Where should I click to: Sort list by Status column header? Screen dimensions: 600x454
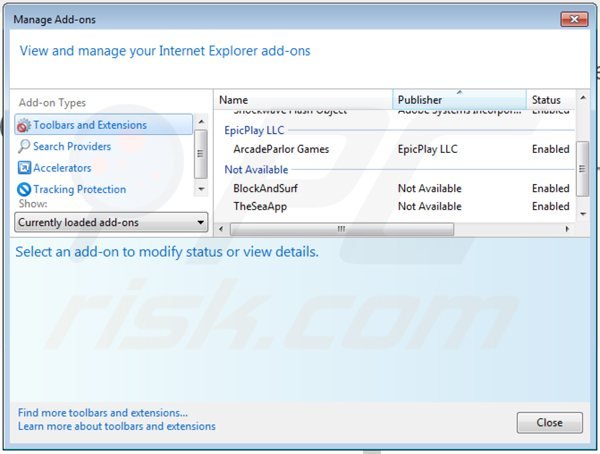(x=551, y=100)
